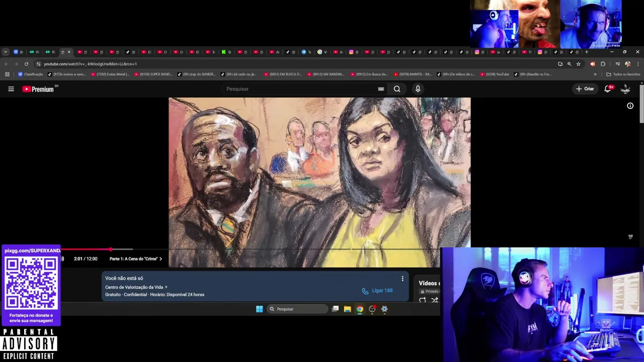
Task: Click the 2:01 / 12:00 time display
Action: [86, 259]
